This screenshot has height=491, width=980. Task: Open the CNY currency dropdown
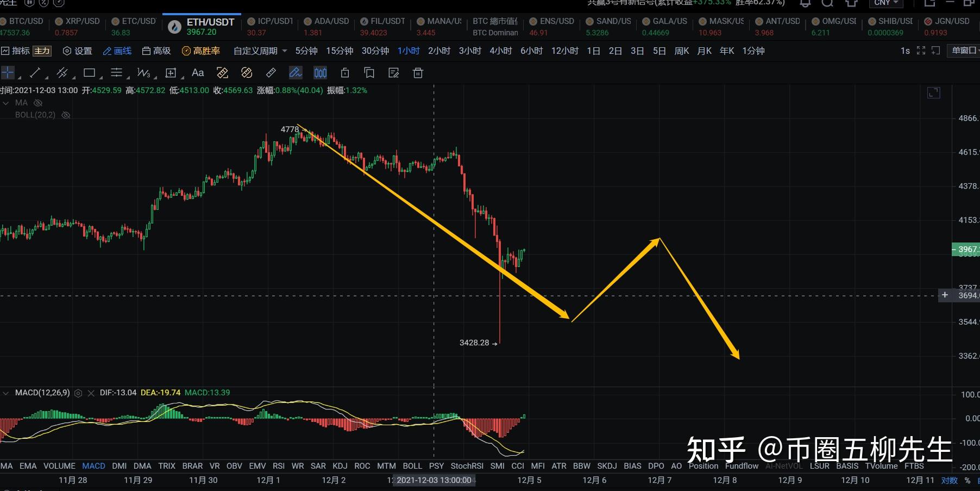point(886,3)
